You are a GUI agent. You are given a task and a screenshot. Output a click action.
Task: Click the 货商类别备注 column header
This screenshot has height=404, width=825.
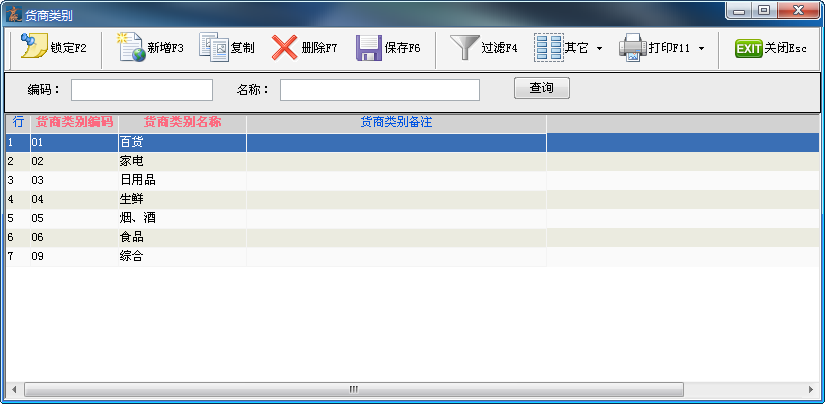tap(395, 122)
